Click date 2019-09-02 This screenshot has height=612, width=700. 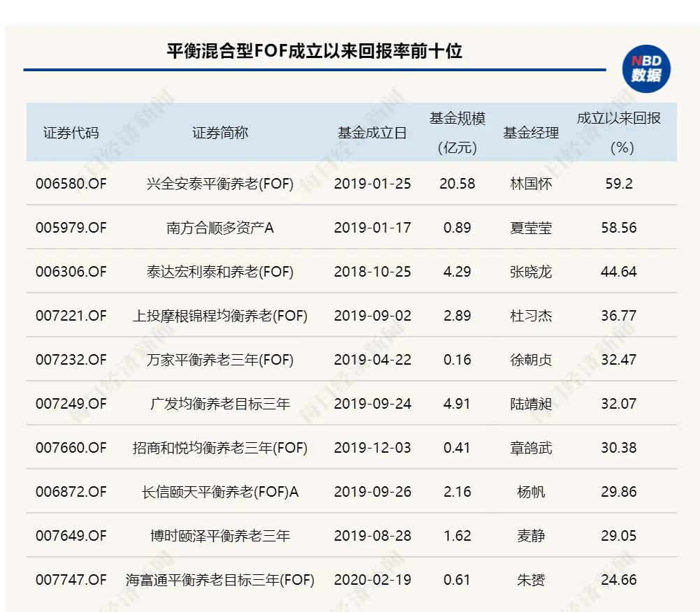coord(372,316)
